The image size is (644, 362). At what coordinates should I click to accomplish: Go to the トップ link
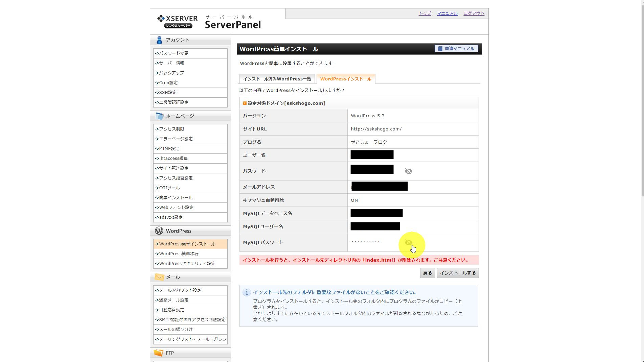point(425,14)
